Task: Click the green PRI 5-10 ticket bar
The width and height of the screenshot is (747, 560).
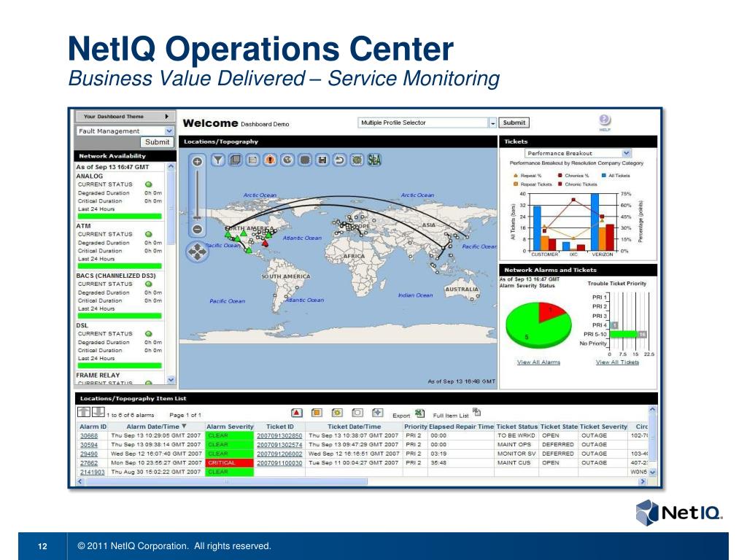Action: click(x=623, y=334)
